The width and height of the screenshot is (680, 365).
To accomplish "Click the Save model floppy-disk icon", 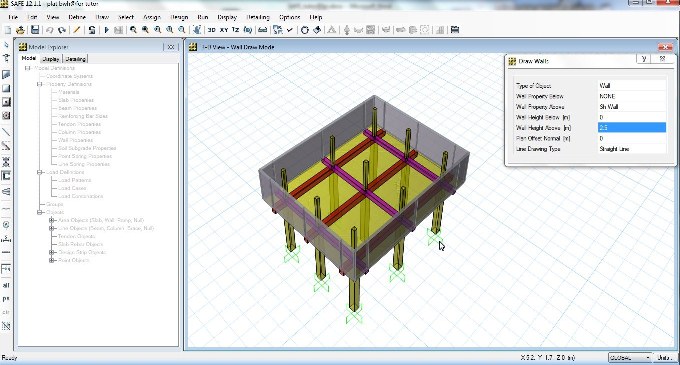I will pos(35,30).
